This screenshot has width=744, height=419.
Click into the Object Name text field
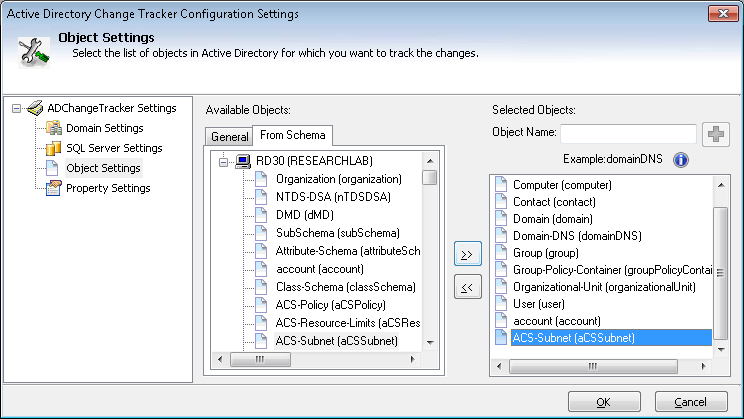pos(628,134)
